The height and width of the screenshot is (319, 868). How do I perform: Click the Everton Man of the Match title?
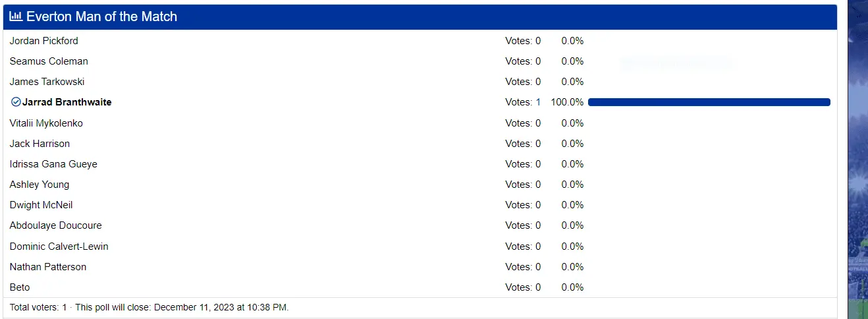coord(101,17)
